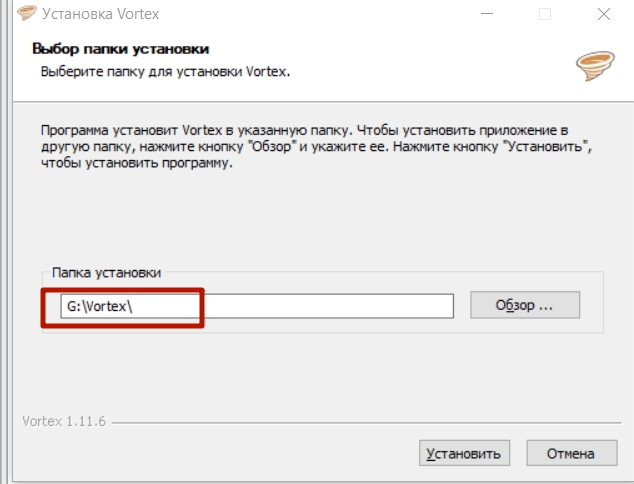Click empty space of path field near Обзор

coord(328,306)
